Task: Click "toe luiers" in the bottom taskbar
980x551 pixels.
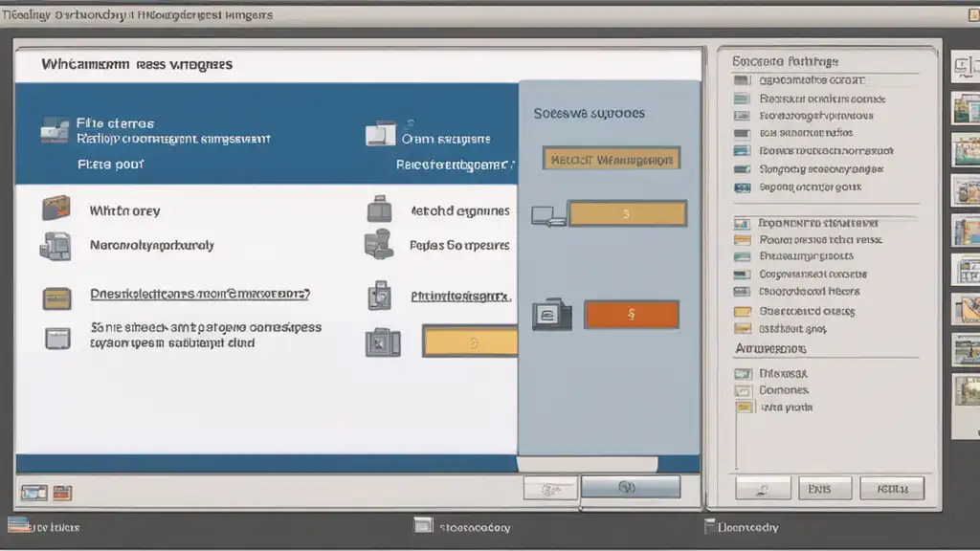Action: tap(56, 527)
